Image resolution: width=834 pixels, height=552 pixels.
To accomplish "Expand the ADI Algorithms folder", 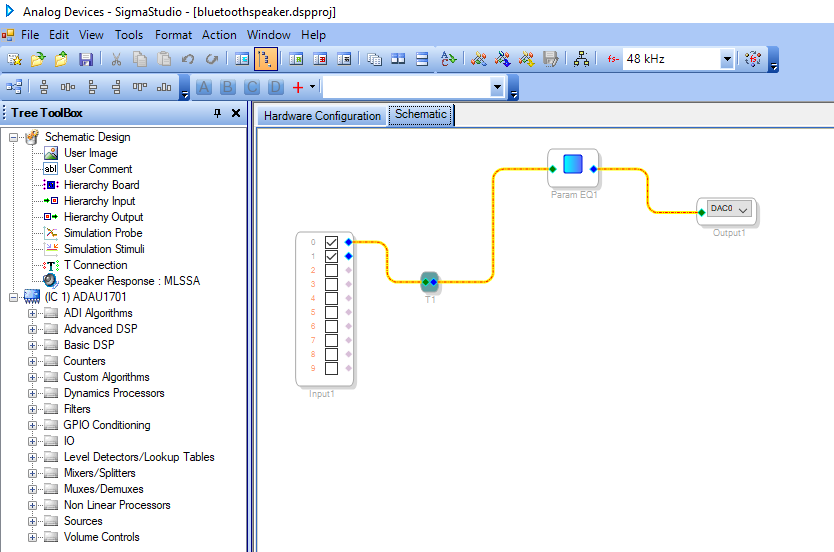I will 32,313.
